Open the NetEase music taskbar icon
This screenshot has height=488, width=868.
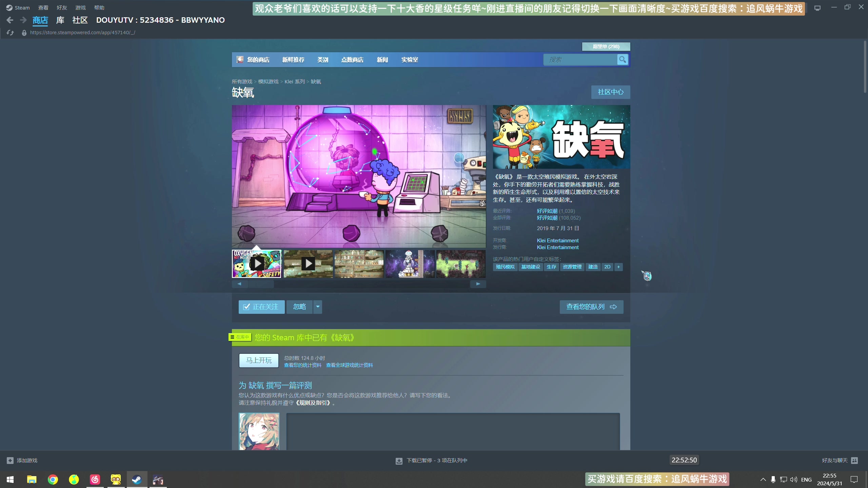tap(95, 480)
